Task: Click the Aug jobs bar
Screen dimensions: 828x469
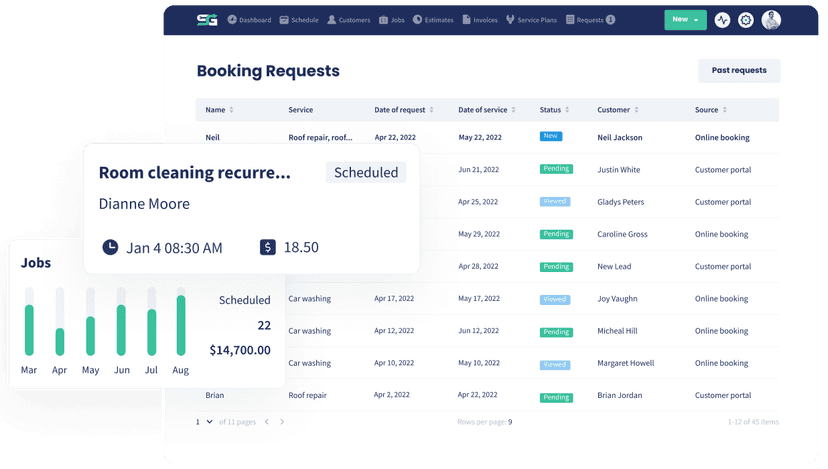Action: pyautogui.click(x=181, y=325)
